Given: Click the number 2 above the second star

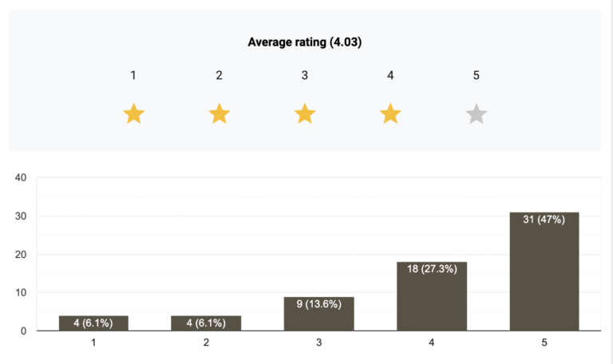Looking at the screenshot, I should 219,75.
